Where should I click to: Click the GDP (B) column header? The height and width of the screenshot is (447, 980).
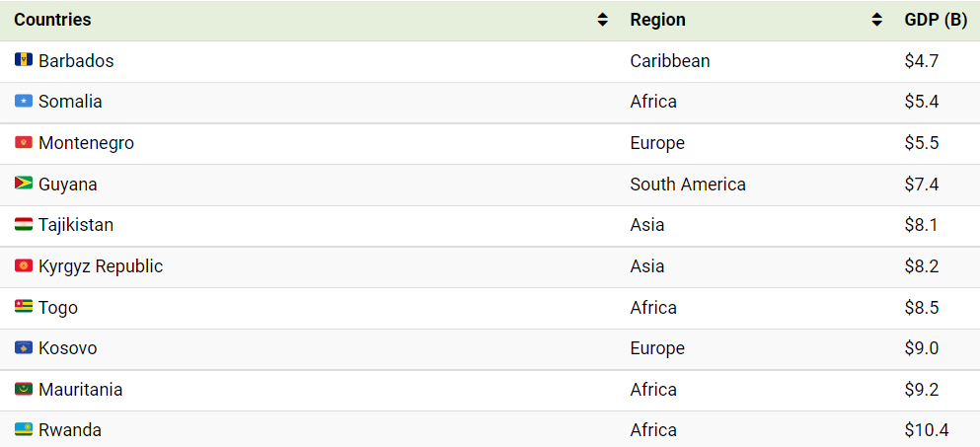pos(937,21)
